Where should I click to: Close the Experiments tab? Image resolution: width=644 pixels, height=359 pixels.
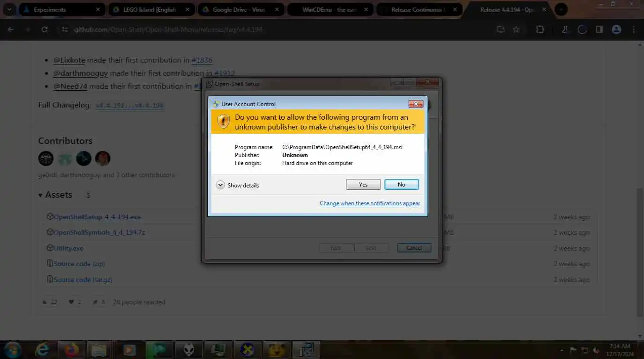98,9
